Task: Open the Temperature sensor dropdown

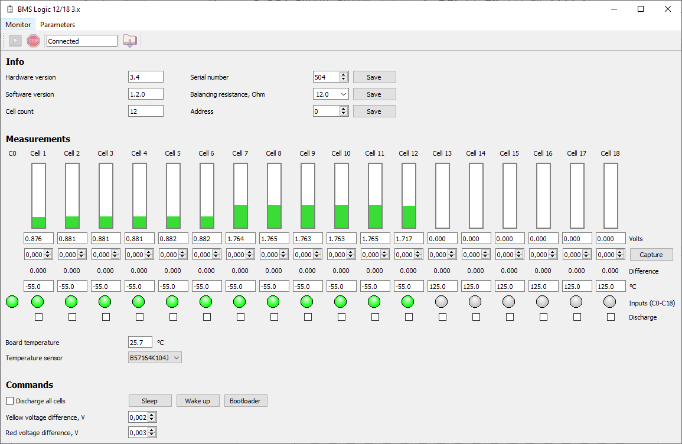Action: [155, 357]
